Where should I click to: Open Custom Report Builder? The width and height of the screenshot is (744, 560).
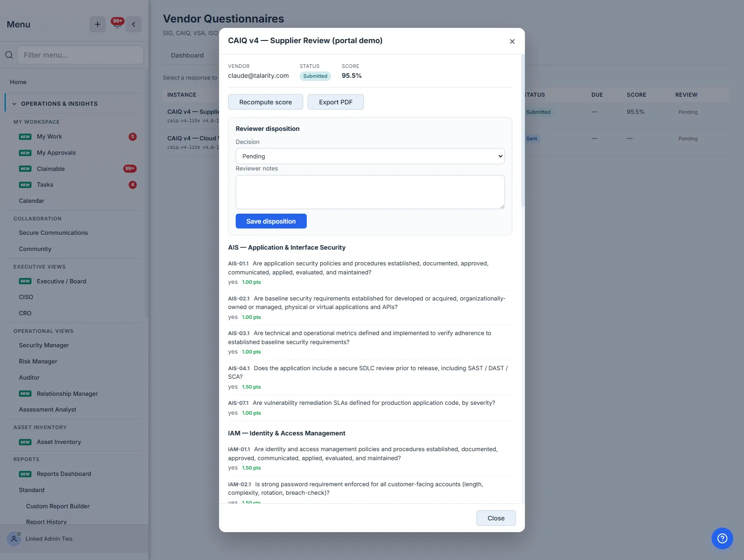58,506
